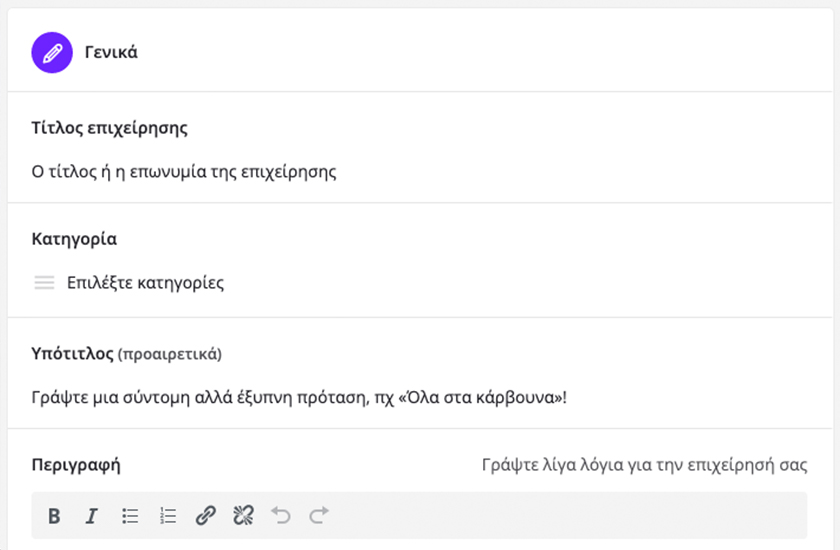
Task: Click the remove link icon
Action: (243, 516)
